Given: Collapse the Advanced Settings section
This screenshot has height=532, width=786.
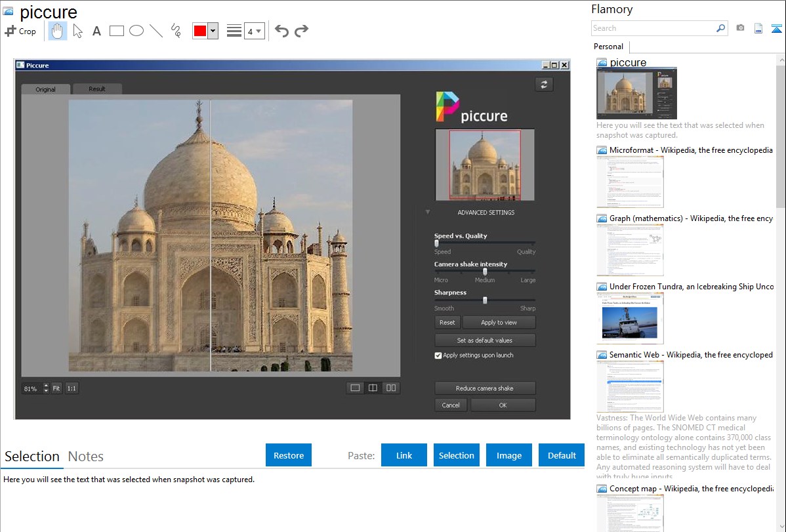Looking at the screenshot, I should pyautogui.click(x=428, y=212).
